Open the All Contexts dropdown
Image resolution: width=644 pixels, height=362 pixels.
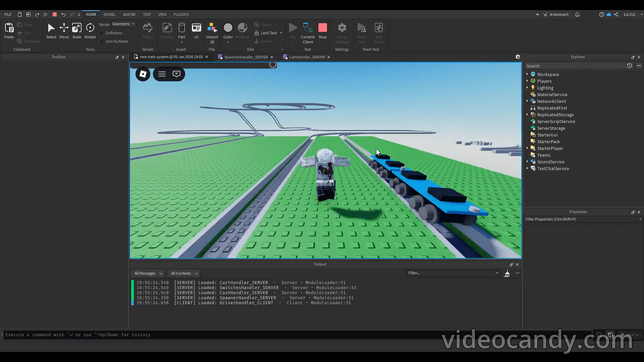(x=184, y=273)
